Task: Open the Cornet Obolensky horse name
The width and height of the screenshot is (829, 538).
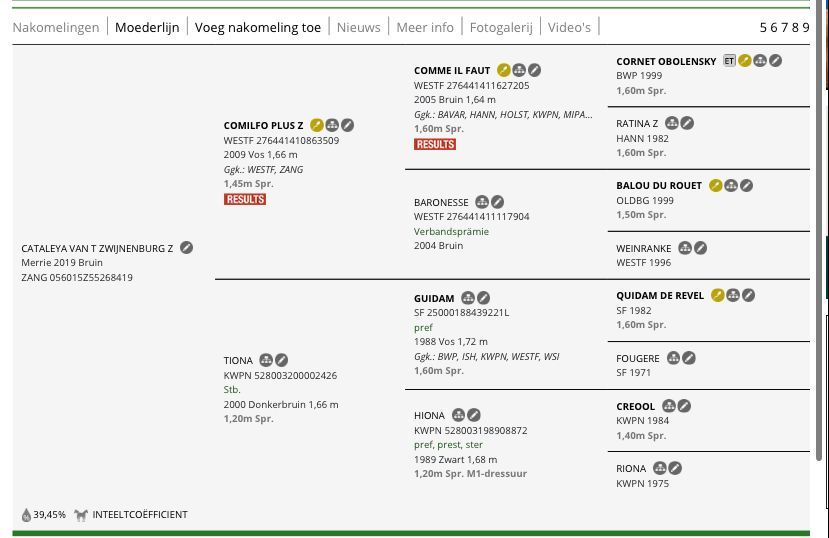Action: point(666,61)
